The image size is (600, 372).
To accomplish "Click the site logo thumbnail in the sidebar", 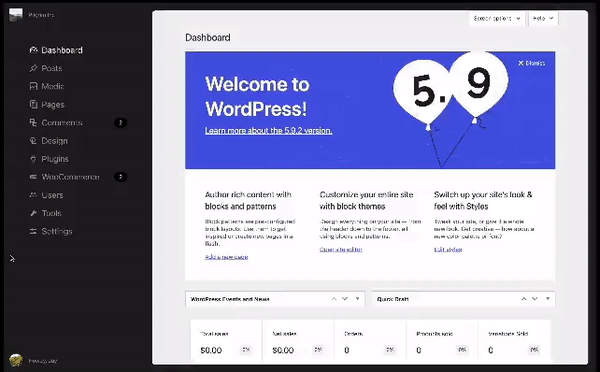I will [x=16, y=15].
